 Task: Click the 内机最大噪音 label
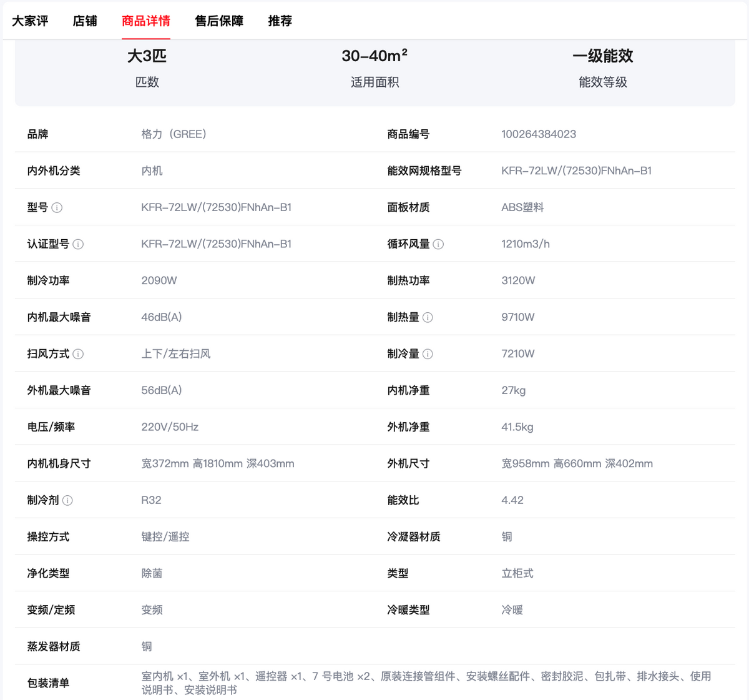point(59,317)
